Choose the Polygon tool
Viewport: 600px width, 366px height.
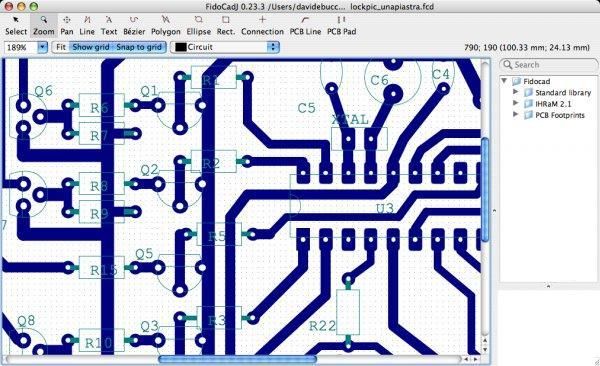click(166, 26)
